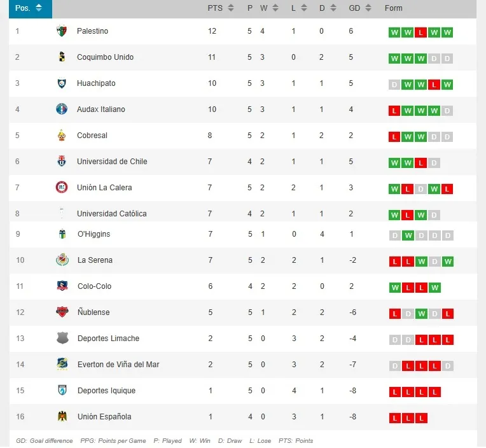Click the Unión Española shield icon
486x448 pixels.
click(62, 417)
